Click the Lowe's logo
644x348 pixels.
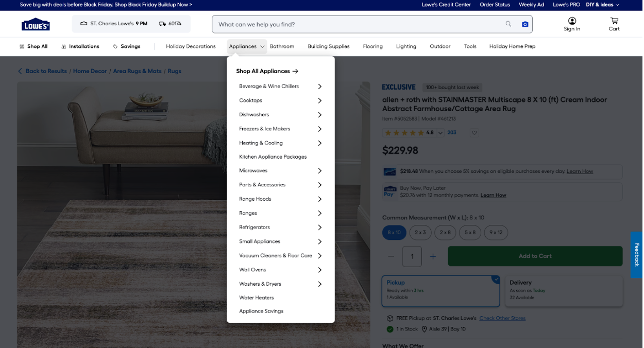(x=36, y=24)
